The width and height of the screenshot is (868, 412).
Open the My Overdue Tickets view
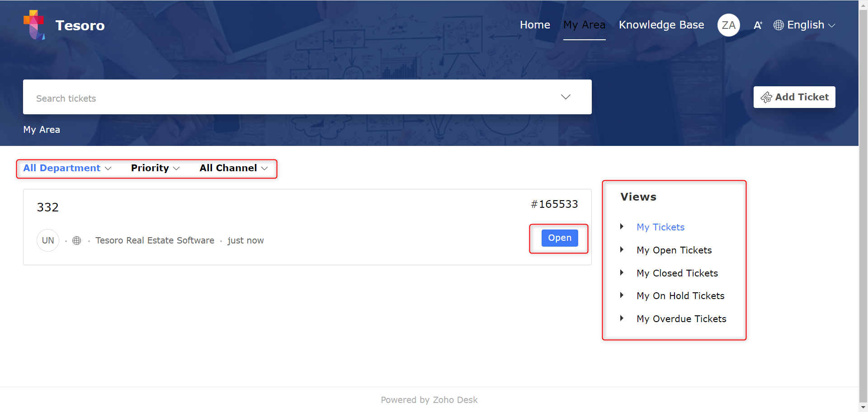pyautogui.click(x=681, y=319)
